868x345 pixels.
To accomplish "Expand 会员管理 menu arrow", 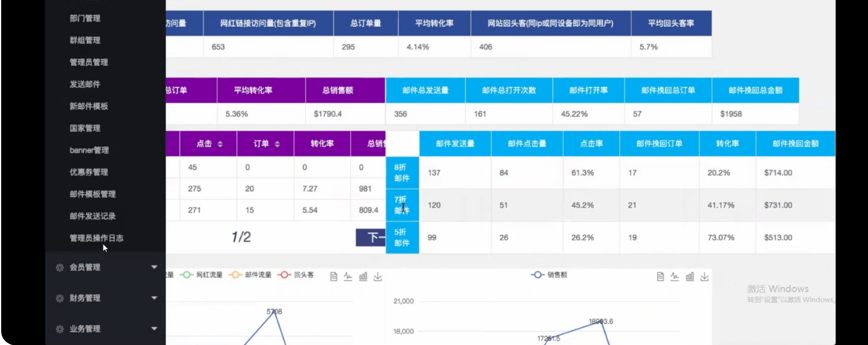I will (x=154, y=267).
